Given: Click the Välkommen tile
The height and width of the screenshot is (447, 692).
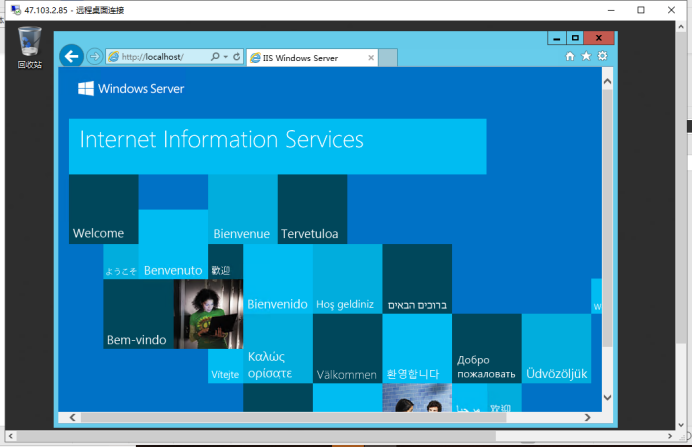Looking at the screenshot, I should point(347,349).
